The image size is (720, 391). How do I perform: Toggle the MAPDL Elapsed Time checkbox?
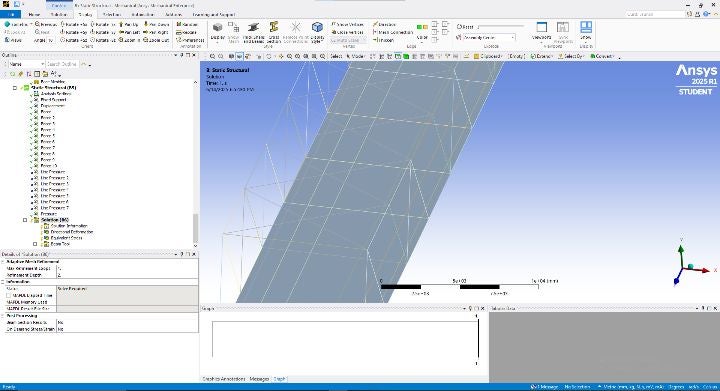click(x=9, y=296)
